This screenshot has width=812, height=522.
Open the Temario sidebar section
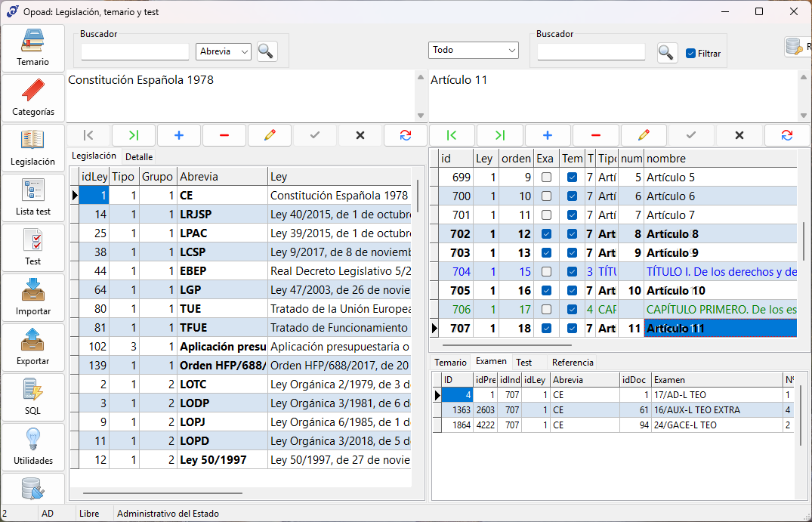33,48
